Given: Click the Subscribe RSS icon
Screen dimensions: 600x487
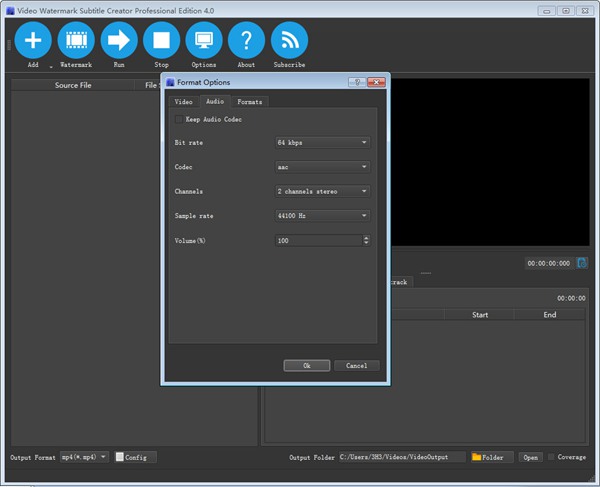Looking at the screenshot, I should point(289,40).
